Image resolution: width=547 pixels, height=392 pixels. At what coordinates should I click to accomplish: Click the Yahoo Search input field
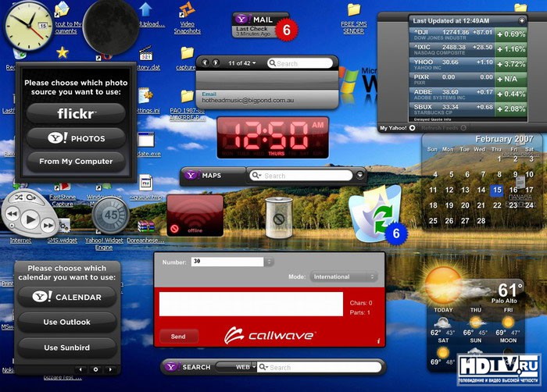coord(319,367)
